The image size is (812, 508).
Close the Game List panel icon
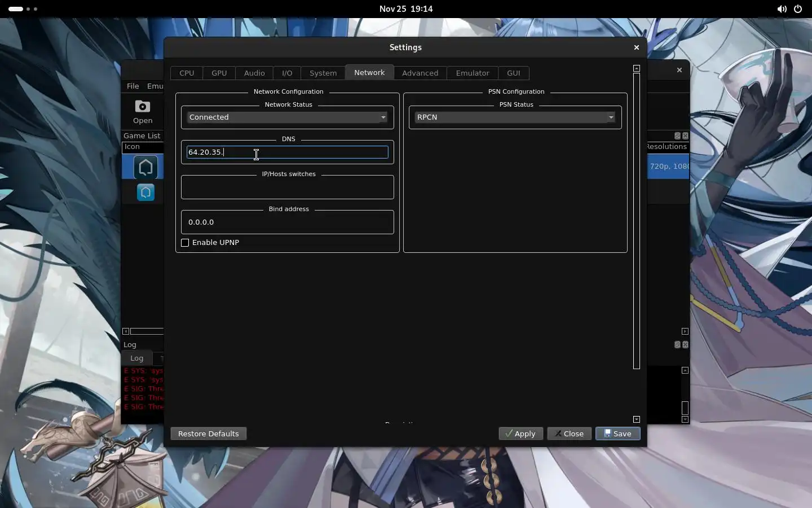pyautogui.click(x=685, y=136)
